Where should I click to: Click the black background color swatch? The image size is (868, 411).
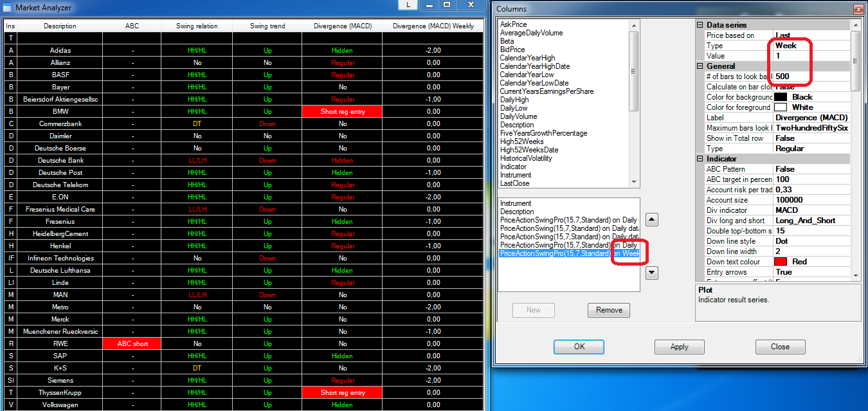[x=781, y=97]
